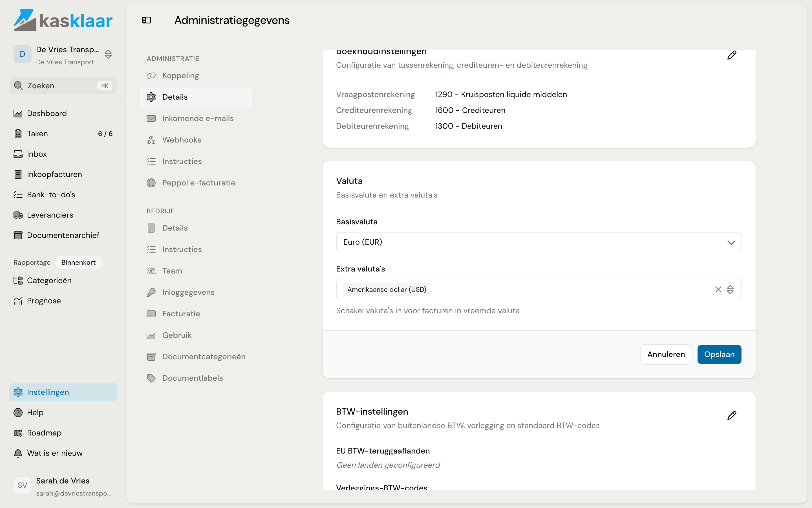
Task: Open Documentcategorieën settings
Action: click(x=196, y=357)
